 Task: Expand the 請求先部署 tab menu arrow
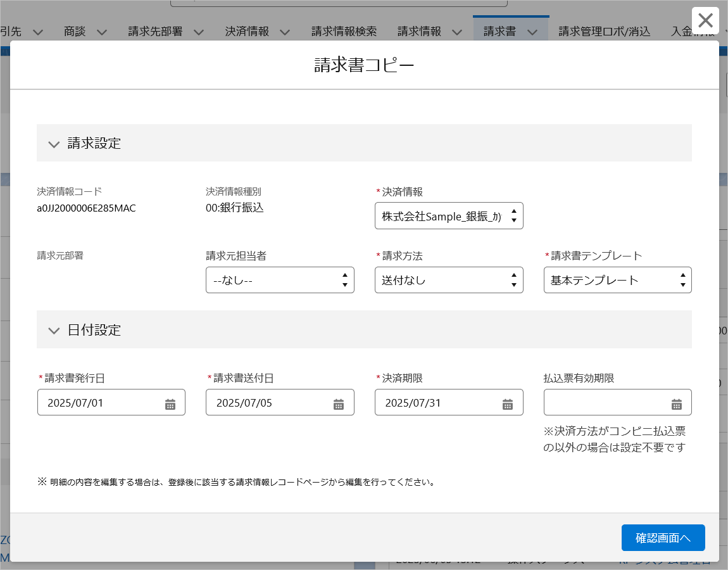coord(198,32)
